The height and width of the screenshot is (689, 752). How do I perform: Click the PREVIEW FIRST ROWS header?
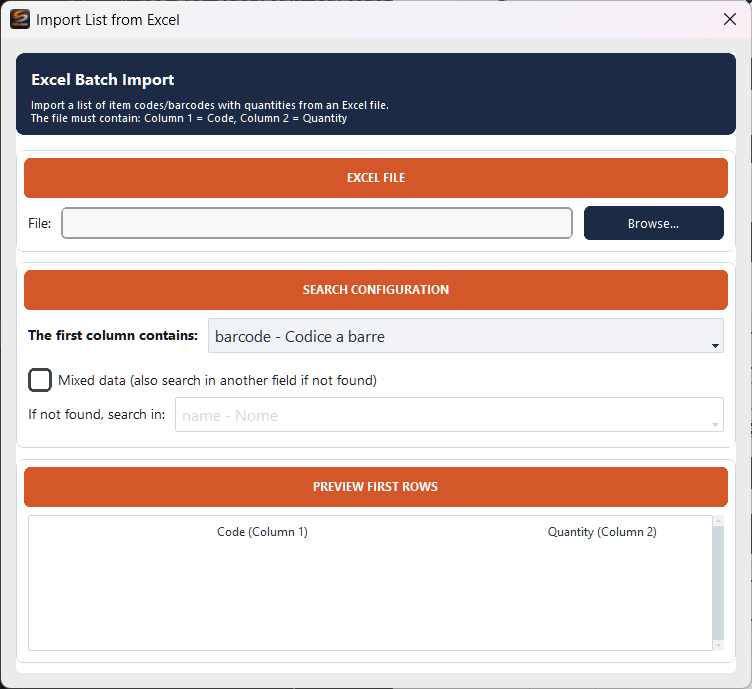click(376, 487)
